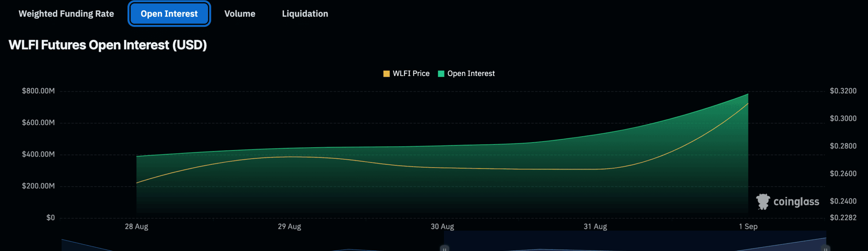The width and height of the screenshot is (868, 251).
Task: Click the coinglass mascot logo icon
Action: coord(763,202)
